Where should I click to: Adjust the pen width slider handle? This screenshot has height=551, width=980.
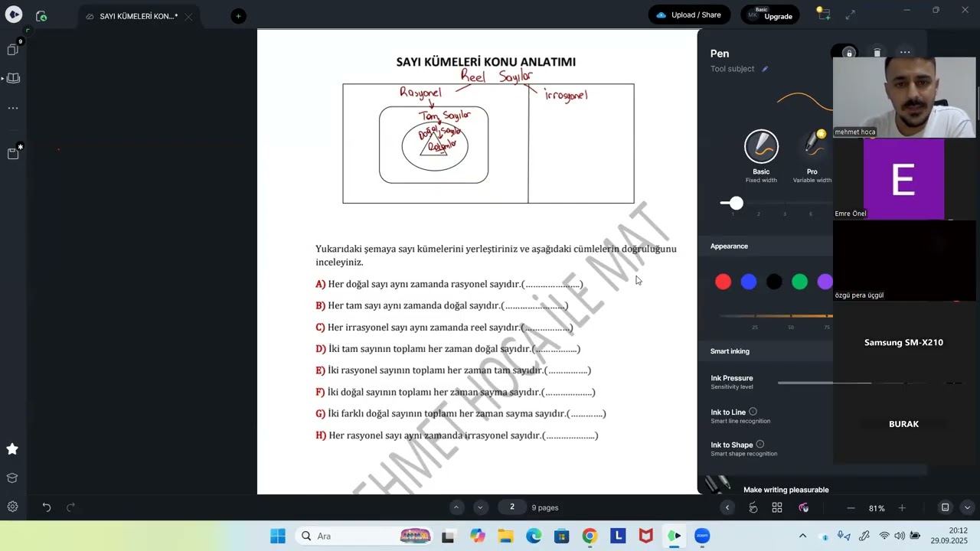click(x=736, y=203)
